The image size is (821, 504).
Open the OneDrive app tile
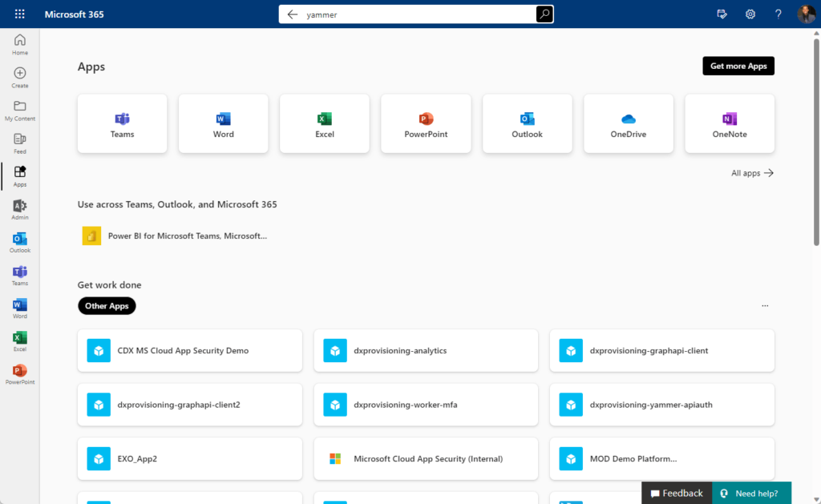(x=629, y=123)
